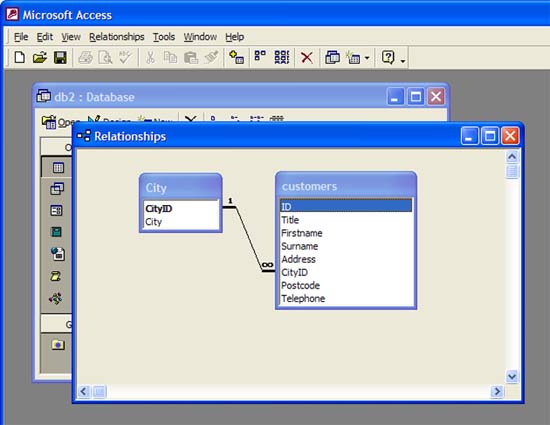The height and width of the screenshot is (425, 550).
Task: Select Reports object in db2 window sidebar
Action: pos(56,232)
